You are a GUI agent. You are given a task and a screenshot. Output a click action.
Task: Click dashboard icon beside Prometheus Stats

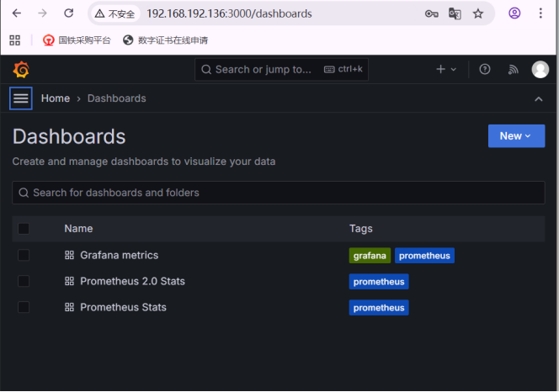[x=70, y=307]
